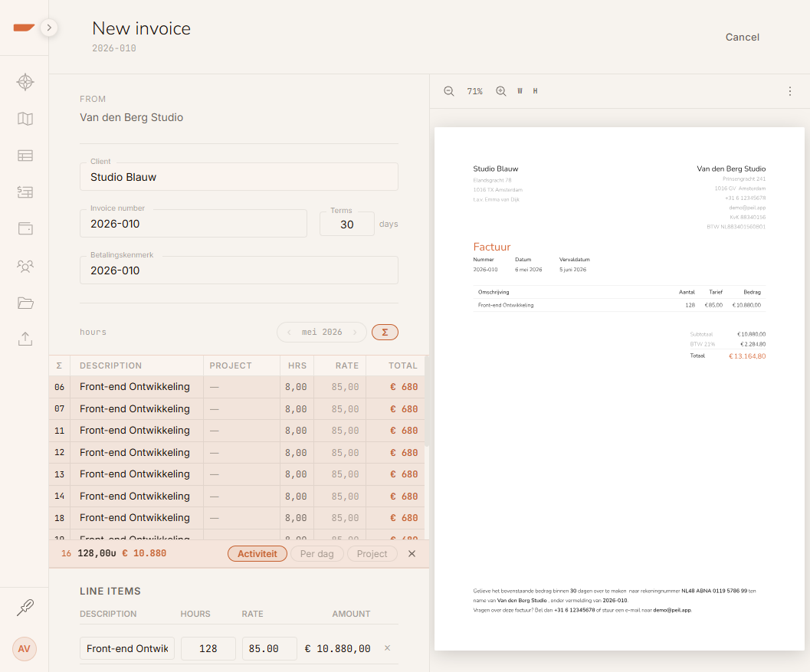Click the € 10.880 selection total

[x=144, y=553]
